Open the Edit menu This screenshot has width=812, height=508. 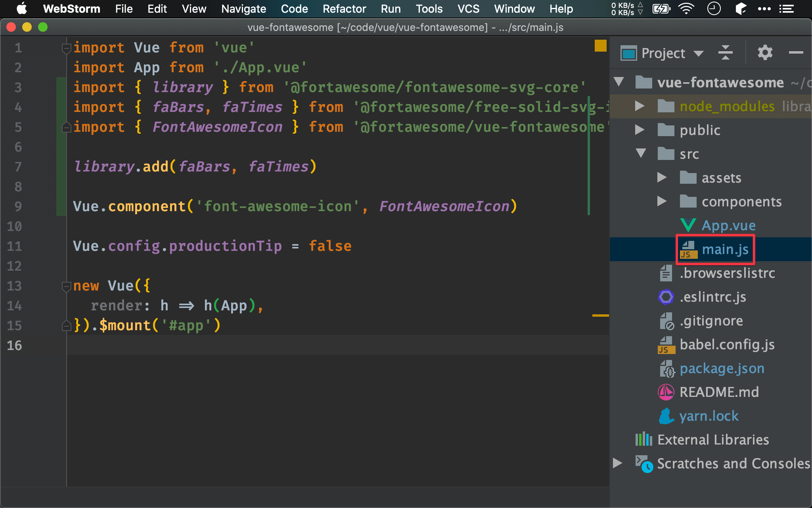tap(157, 9)
